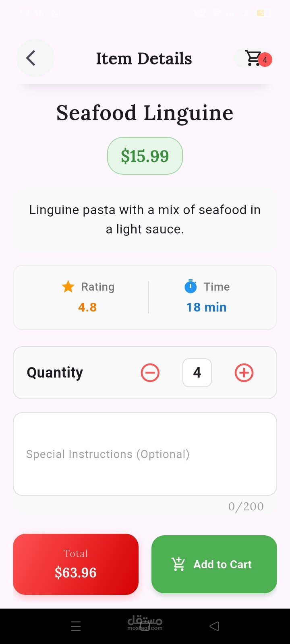Increase quantity with the plus icon
290x644 pixels.
244,373
